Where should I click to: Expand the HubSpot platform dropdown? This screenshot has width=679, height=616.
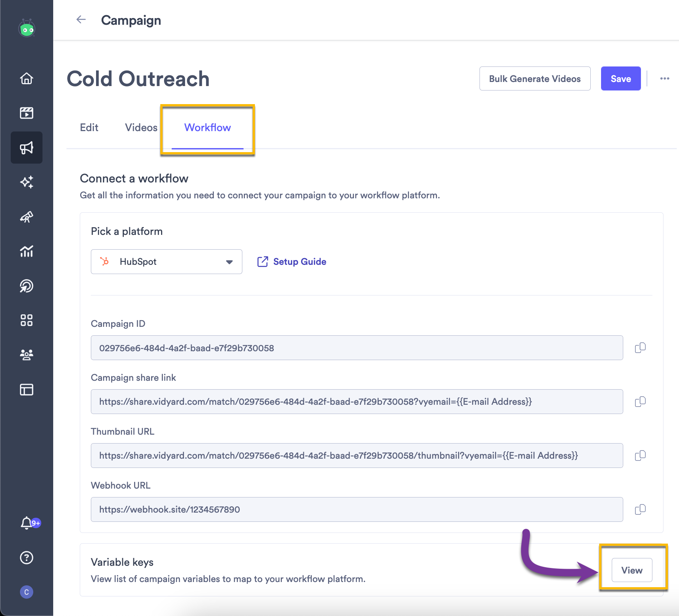pyautogui.click(x=167, y=261)
